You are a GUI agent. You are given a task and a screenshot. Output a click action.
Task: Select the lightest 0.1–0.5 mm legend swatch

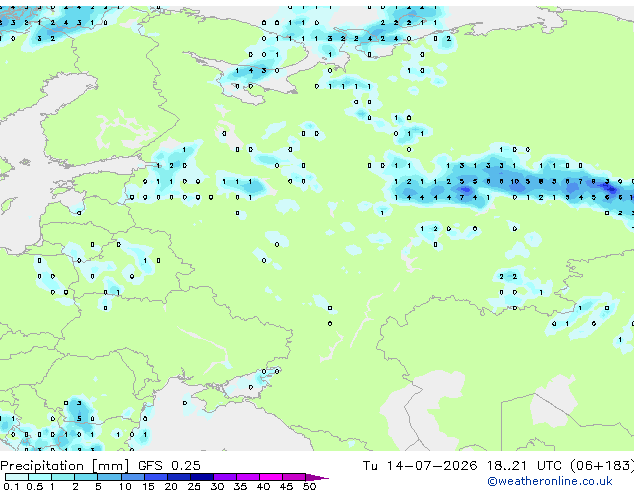point(17,477)
